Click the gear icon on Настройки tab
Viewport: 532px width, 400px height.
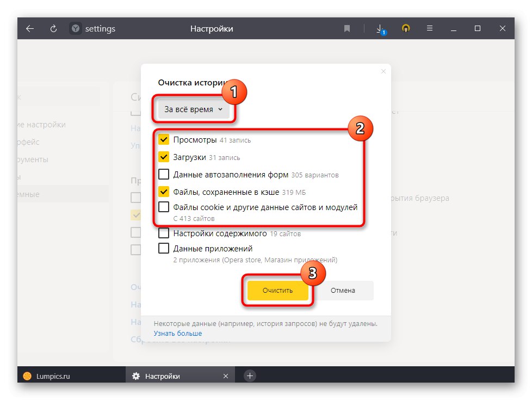(135, 376)
